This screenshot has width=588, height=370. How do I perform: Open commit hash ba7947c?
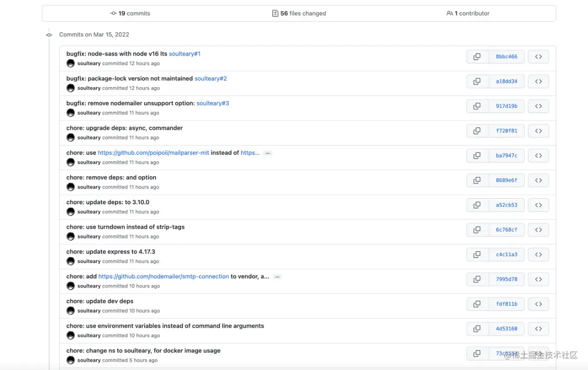(507, 156)
